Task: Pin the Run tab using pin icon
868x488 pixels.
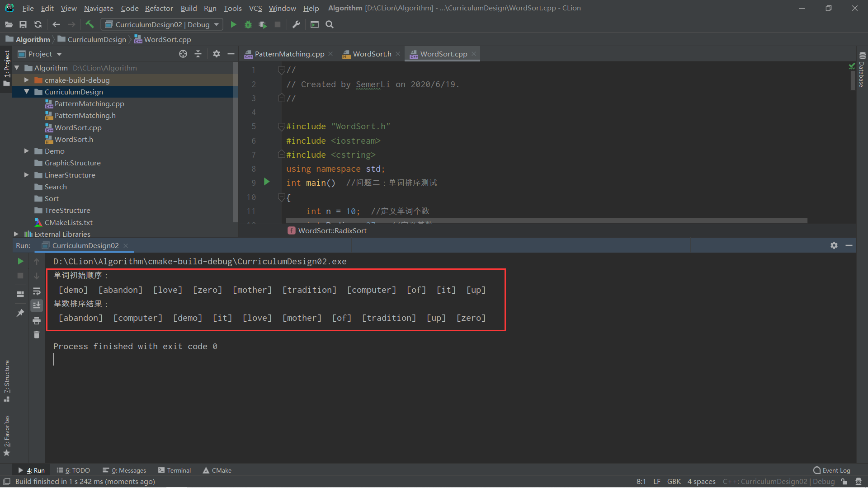Action: [20, 313]
